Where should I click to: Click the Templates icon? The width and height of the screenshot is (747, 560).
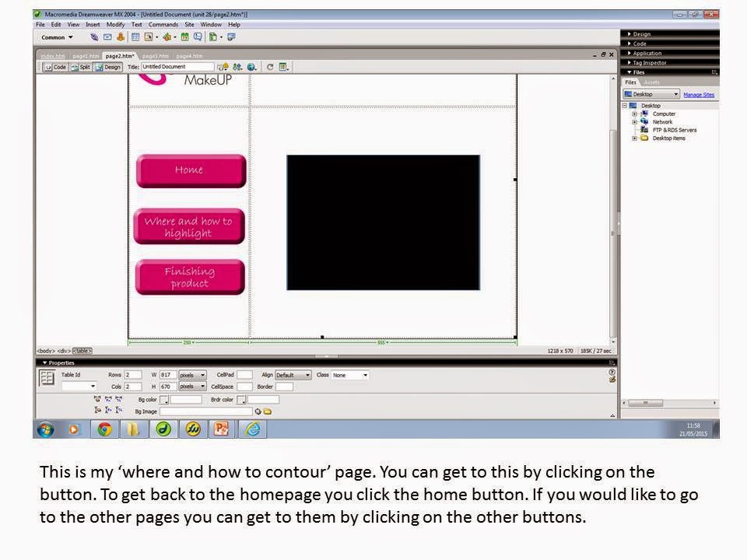(x=213, y=37)
